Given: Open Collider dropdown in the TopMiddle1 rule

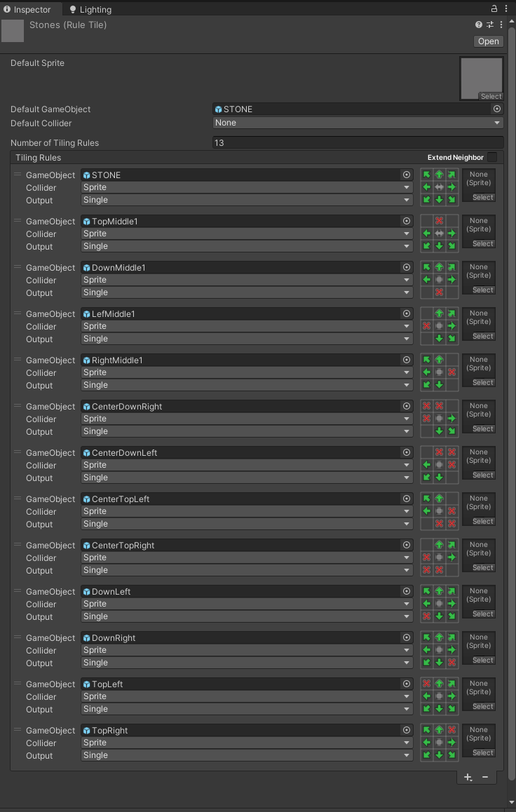Looking at the screenshot, I should 247,234.
